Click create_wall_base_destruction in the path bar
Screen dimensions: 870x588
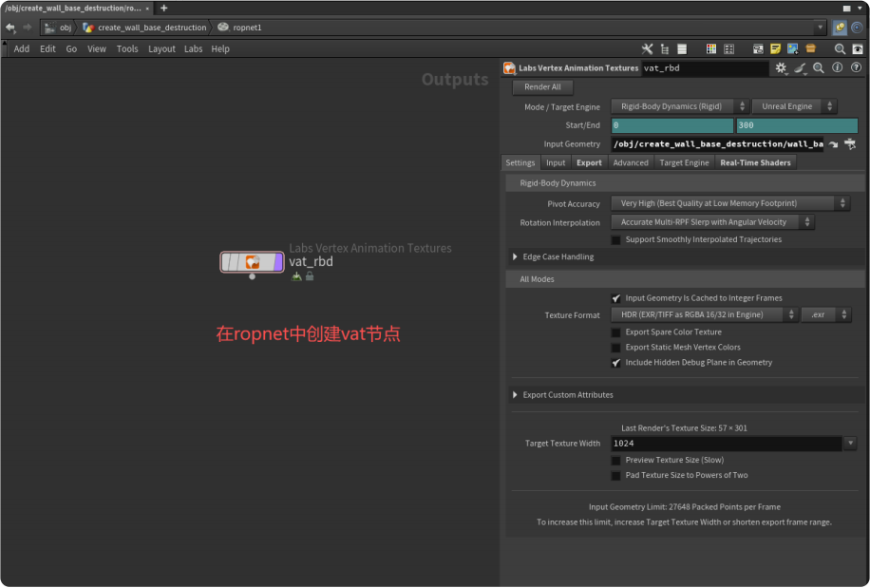152,28
